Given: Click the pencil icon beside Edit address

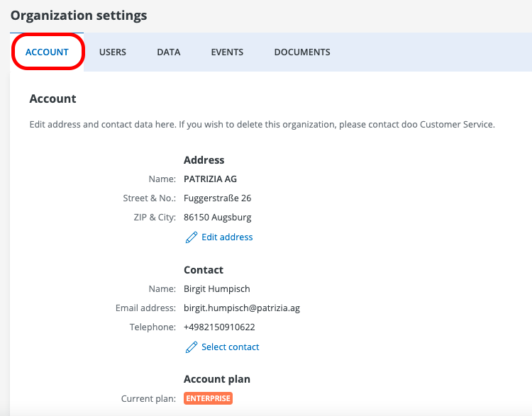Looking at the screenshot, I should 191,237.
